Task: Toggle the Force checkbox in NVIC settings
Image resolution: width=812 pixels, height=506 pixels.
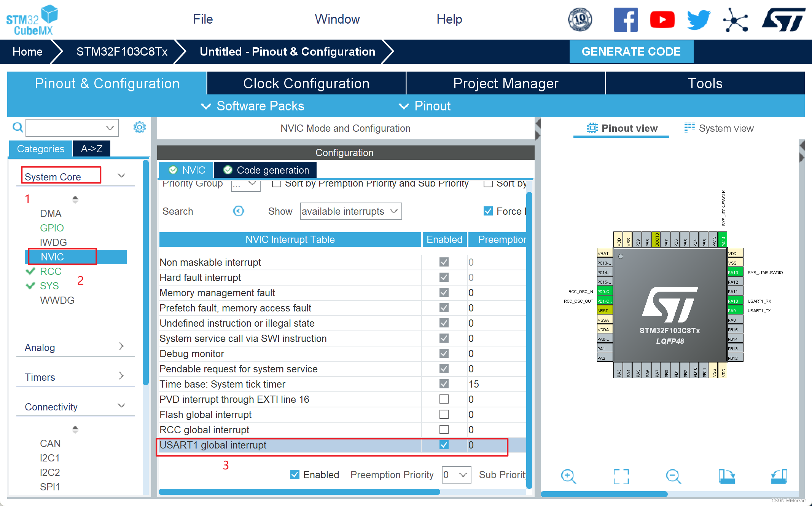Action: [488, 211]
